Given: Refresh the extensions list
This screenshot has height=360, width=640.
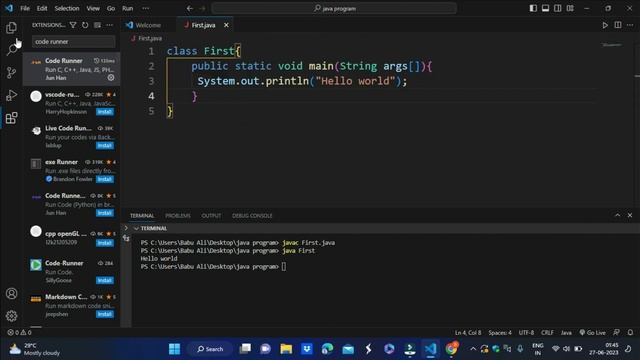Looking at the screenshot, I should pyautogui.click(x=85, y=25).
